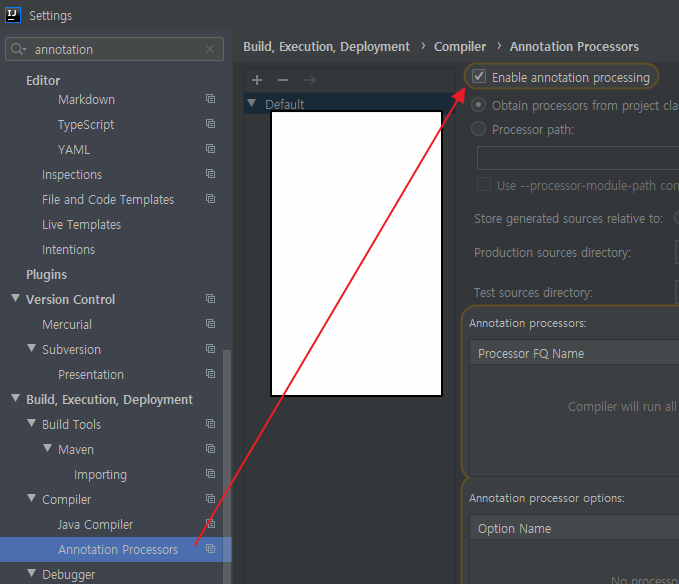
Task: Open TypeScript settings page
Action: tap(86, 125)
